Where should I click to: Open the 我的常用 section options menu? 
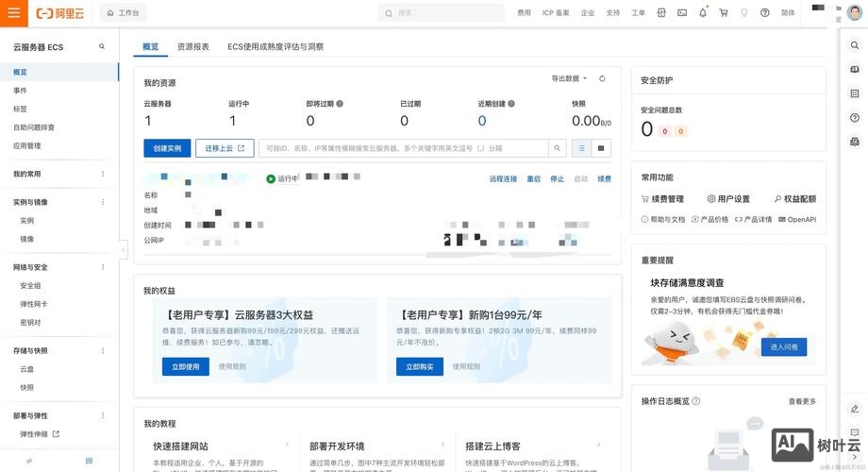[103, 174]
